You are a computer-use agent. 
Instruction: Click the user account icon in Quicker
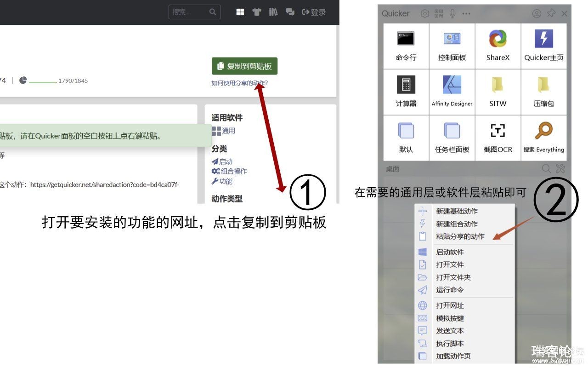click(537, 14)
